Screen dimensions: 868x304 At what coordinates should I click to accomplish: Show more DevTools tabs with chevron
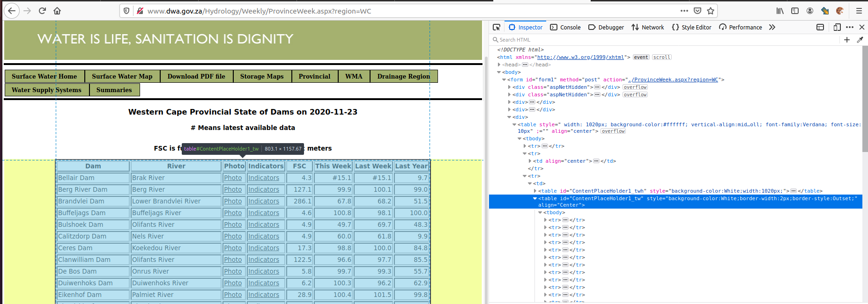click(772, 27)
